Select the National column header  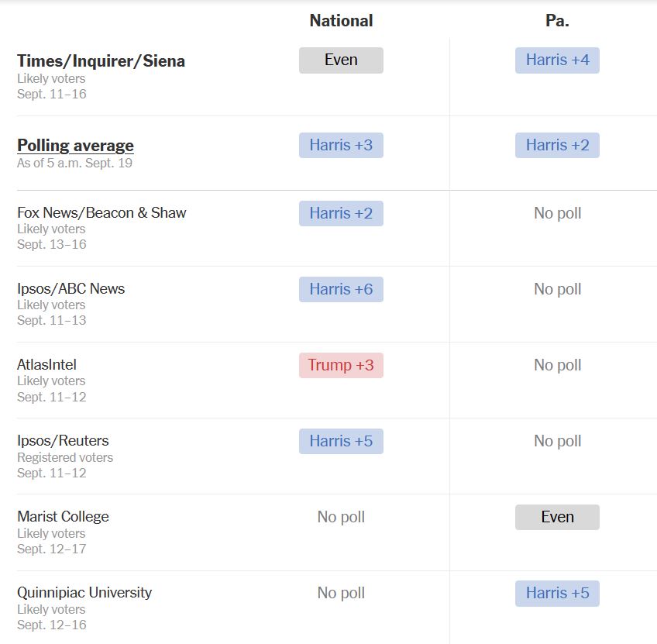pos(341,21)
